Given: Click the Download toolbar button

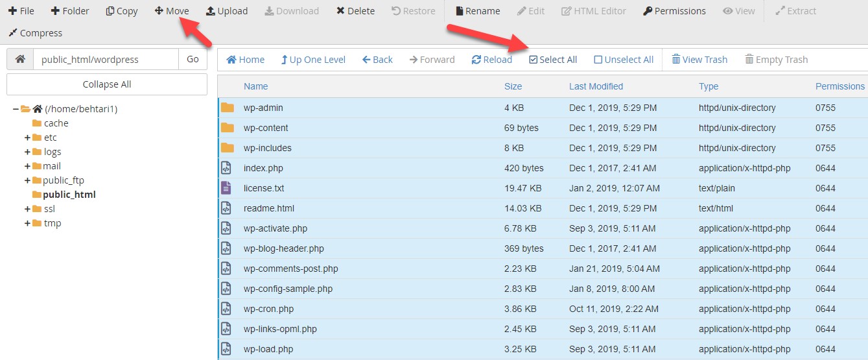Looking at the screenshot, I should click(292, 11).
